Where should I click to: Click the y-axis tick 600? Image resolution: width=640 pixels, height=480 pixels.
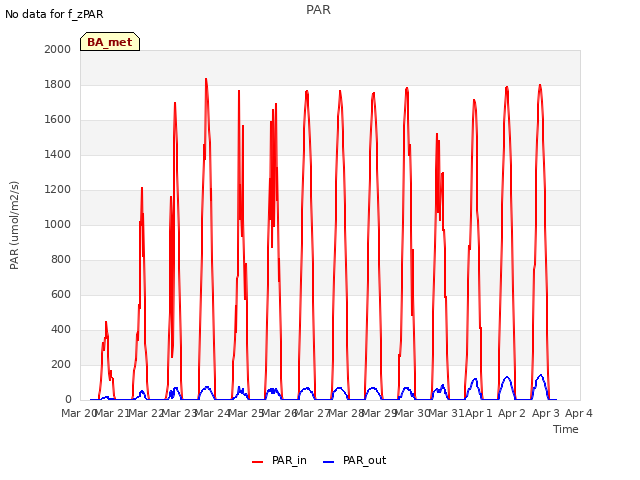point(61,294)
